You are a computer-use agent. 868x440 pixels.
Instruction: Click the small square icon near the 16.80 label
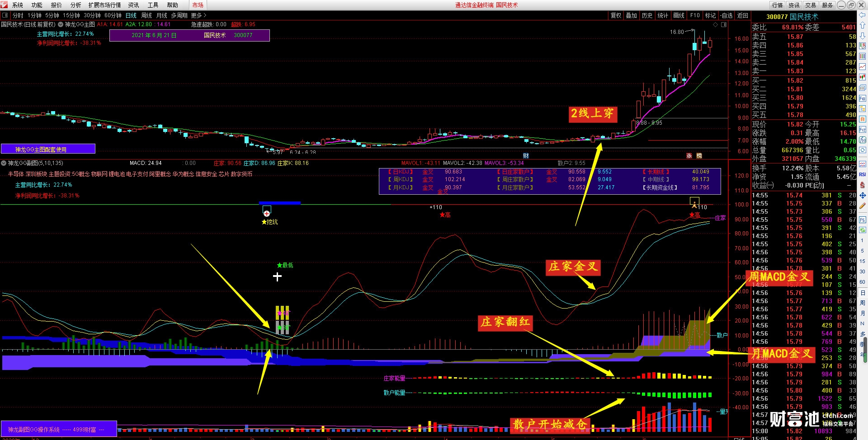pyautogui.click(x=723, y=24)
